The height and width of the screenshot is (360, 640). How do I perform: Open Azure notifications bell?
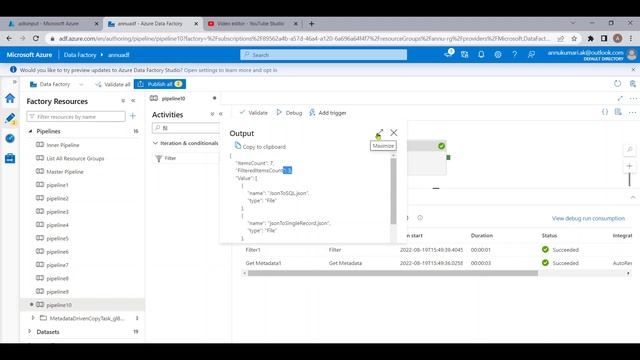click(481, 54)
